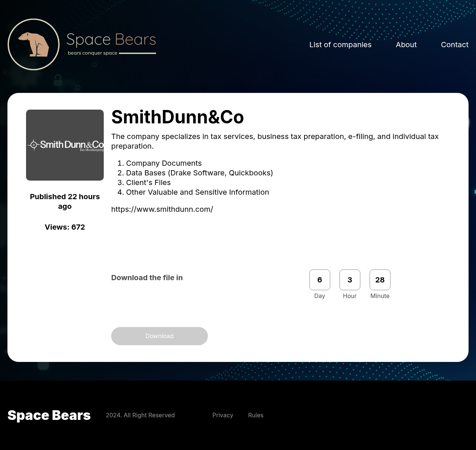
Task: Open the https://www.smithdunn.com/ link
Action: click(x=162, y=209)
